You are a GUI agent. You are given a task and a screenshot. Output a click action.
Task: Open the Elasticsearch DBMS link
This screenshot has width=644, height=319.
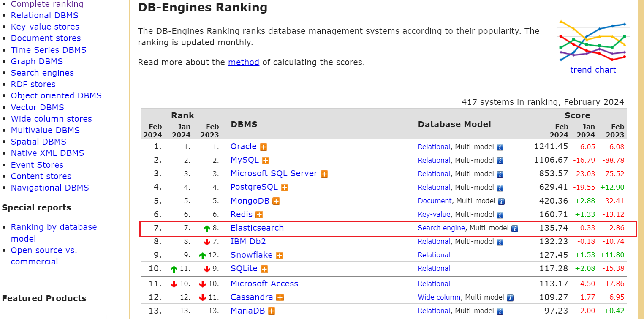257,228
